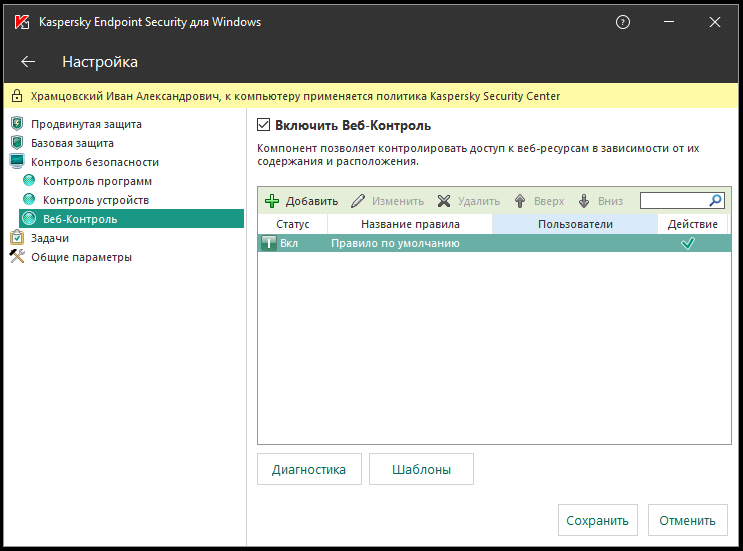743x551 pixels.
Task: Select Веб-Контроль in the sidebar
Action: 80,219
